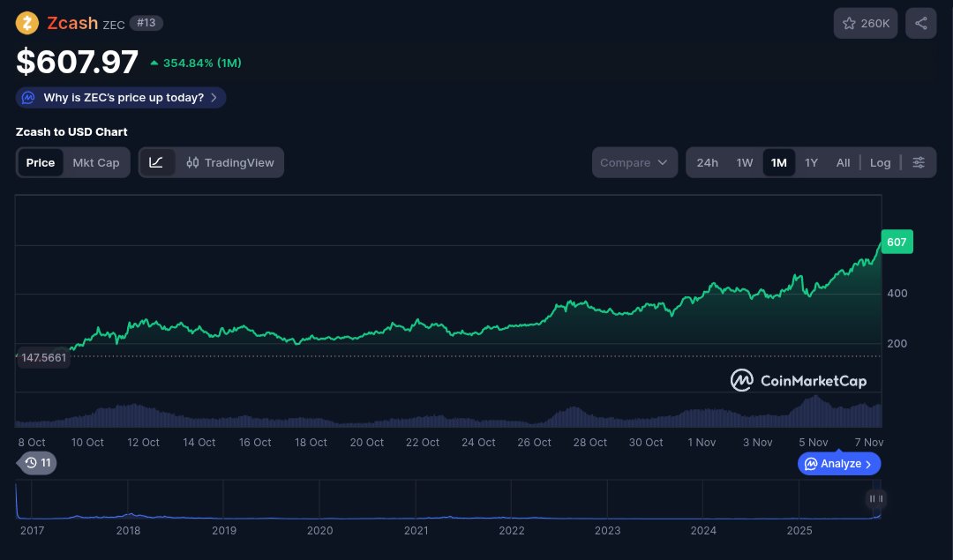Click the 400 price axis label
The image size is (953, 560).
click(897, 294)
